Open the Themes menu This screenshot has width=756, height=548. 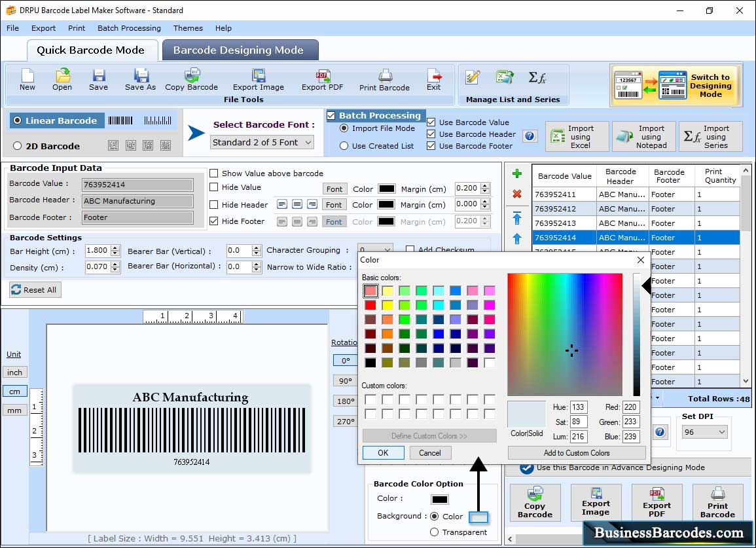(188, 28)
